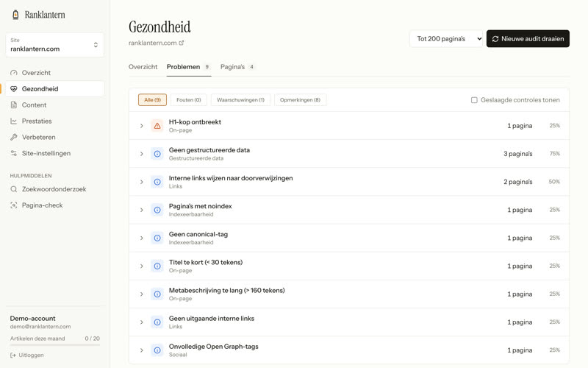Click the Ranklantern lantern logo icon

click(15, 15)
